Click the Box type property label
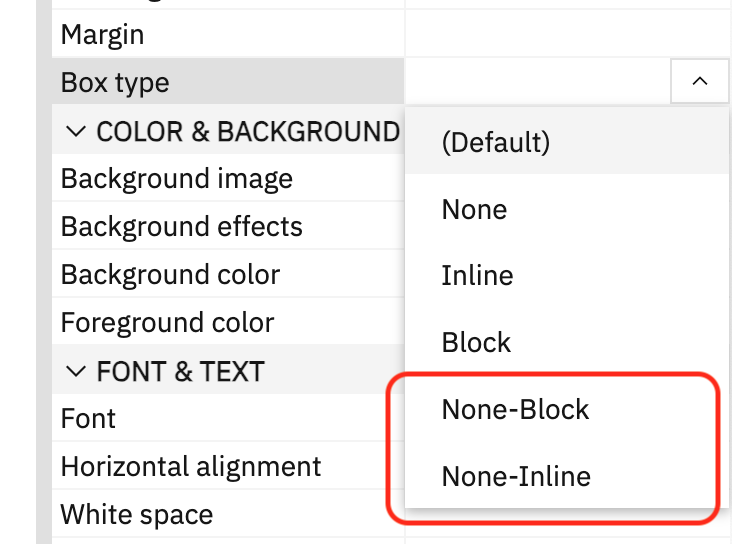 tap(115, 82)
